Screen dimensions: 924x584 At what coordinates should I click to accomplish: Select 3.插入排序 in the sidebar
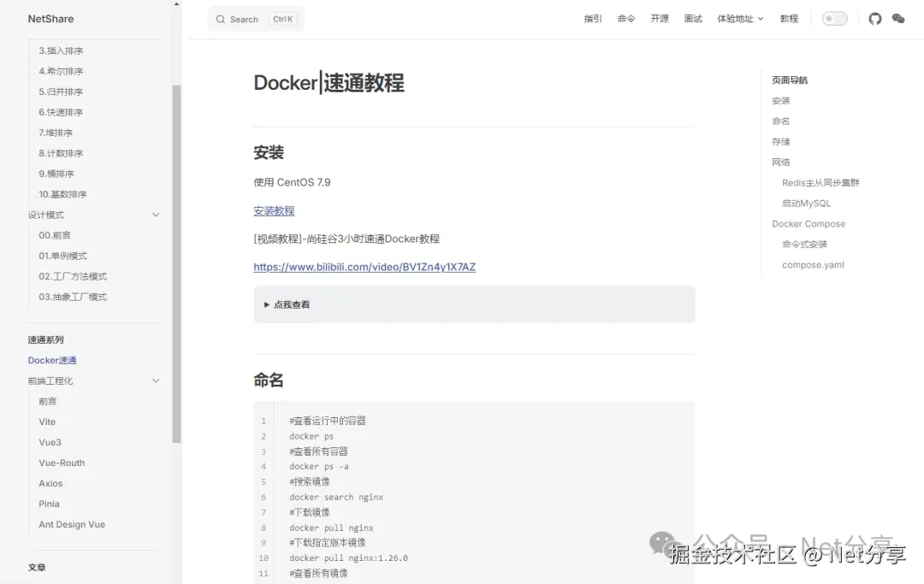coord(61,50)
